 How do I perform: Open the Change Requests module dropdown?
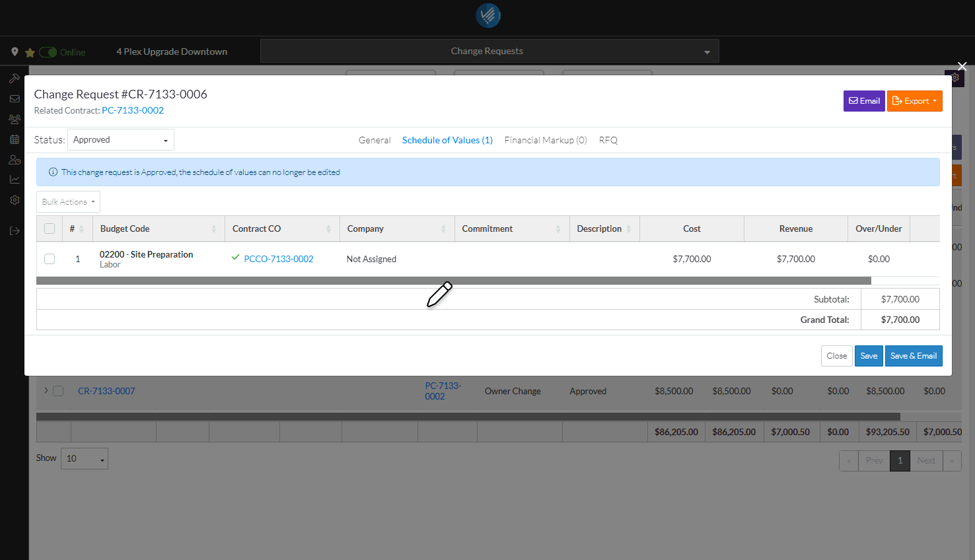click(x=489, y=52)
